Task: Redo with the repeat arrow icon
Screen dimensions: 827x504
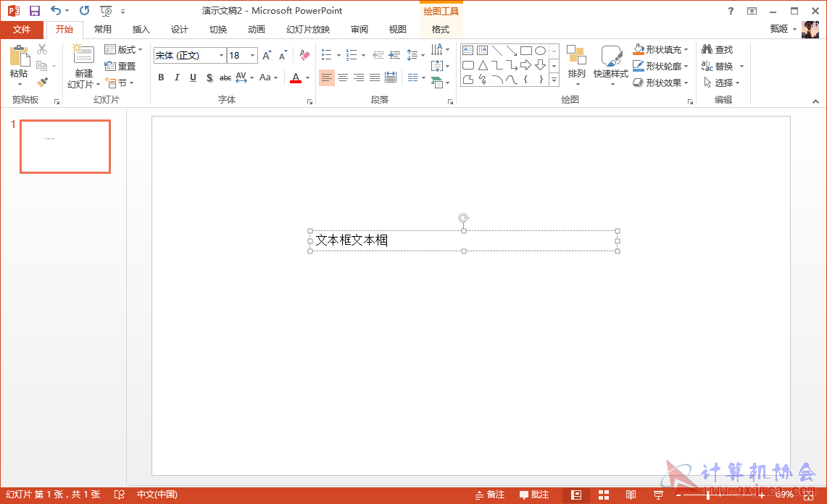Action: [x=84, y=11]
